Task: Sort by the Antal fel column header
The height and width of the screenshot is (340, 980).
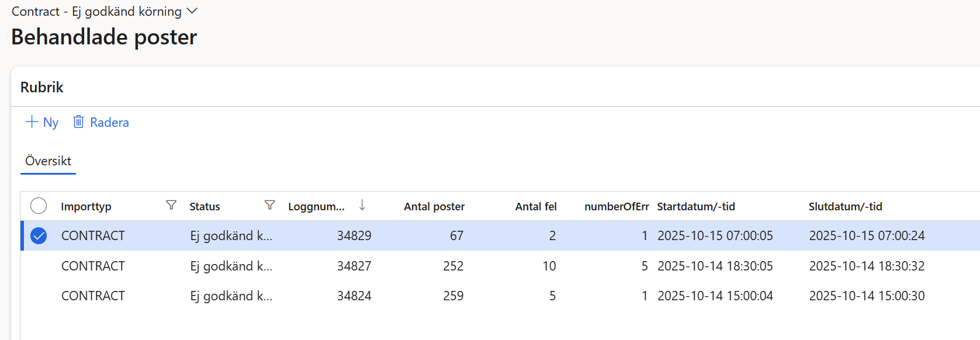Action: [x=535, y=206]
